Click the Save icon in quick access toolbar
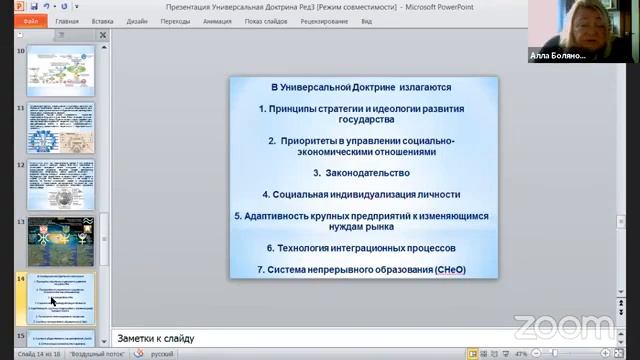 click(34, 7)
